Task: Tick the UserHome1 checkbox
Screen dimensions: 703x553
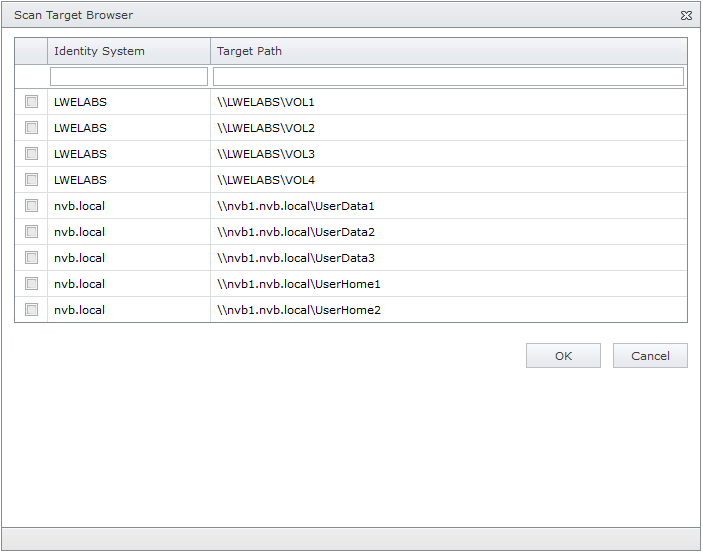Action: coord(32,284)
